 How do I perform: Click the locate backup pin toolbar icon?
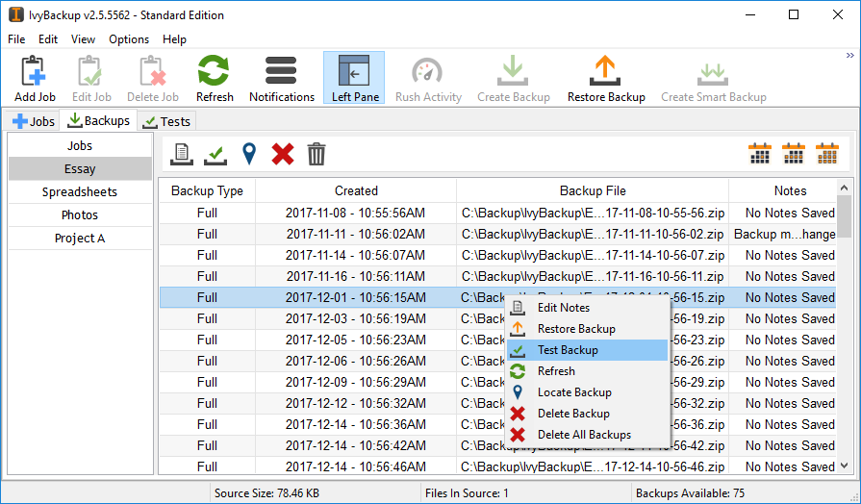point(249,154)
